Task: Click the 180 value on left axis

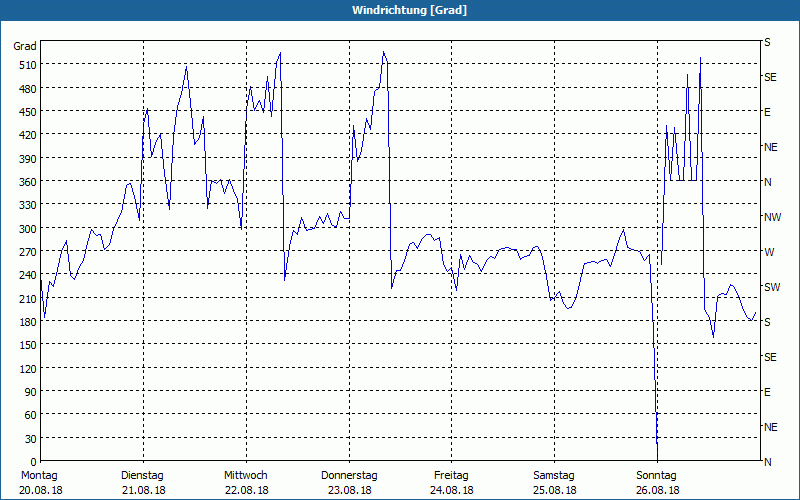Action: (x=28, y=321)
